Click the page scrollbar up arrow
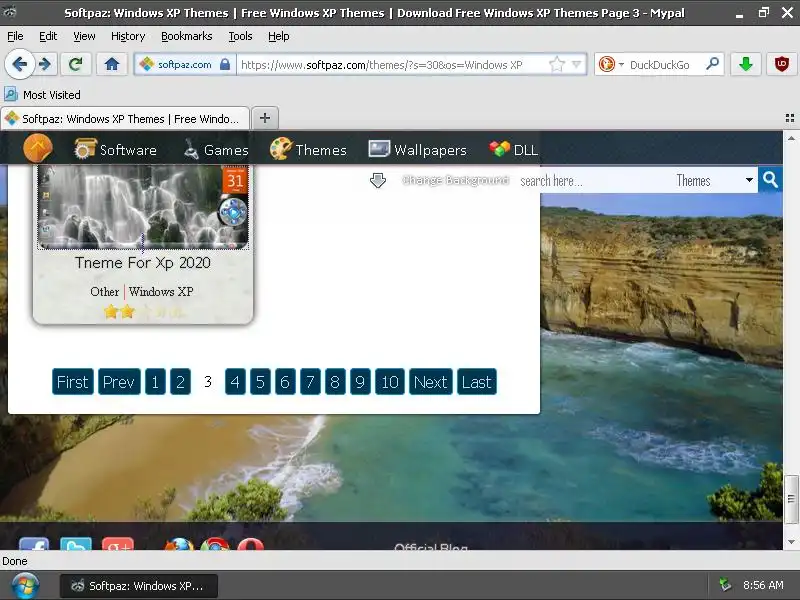 pos(791,138)
